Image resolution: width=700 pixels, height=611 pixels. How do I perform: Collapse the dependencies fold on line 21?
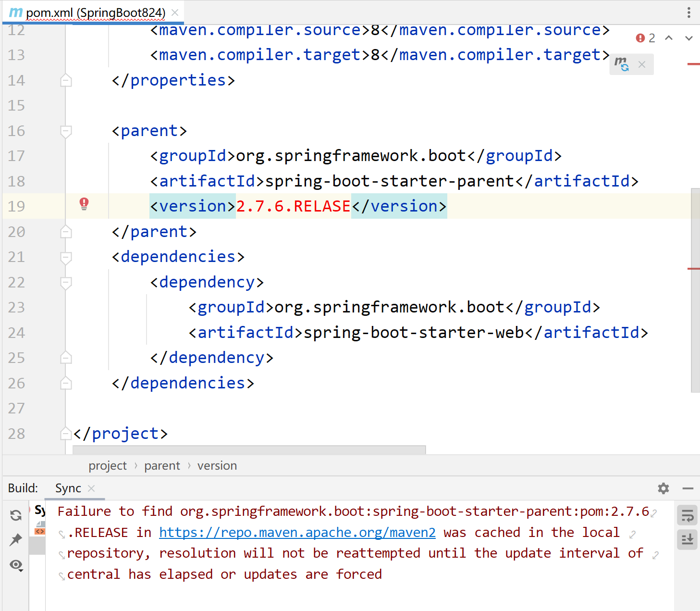(x=66, y=257)
